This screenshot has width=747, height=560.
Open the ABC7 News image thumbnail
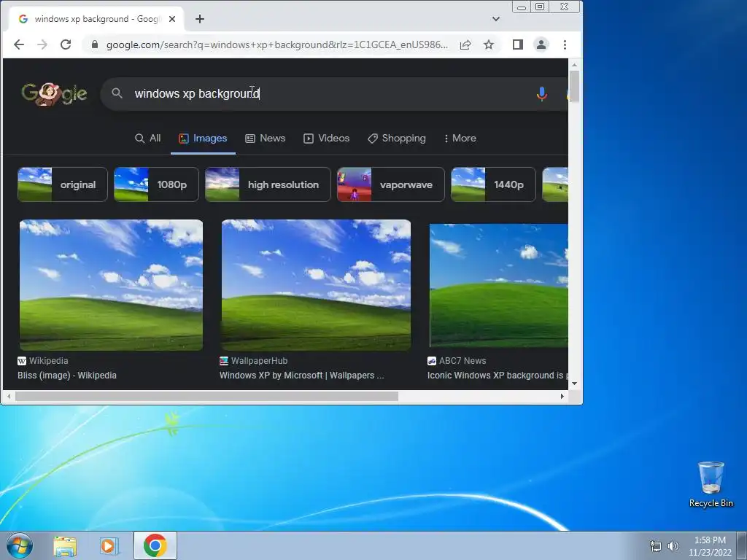498,286
